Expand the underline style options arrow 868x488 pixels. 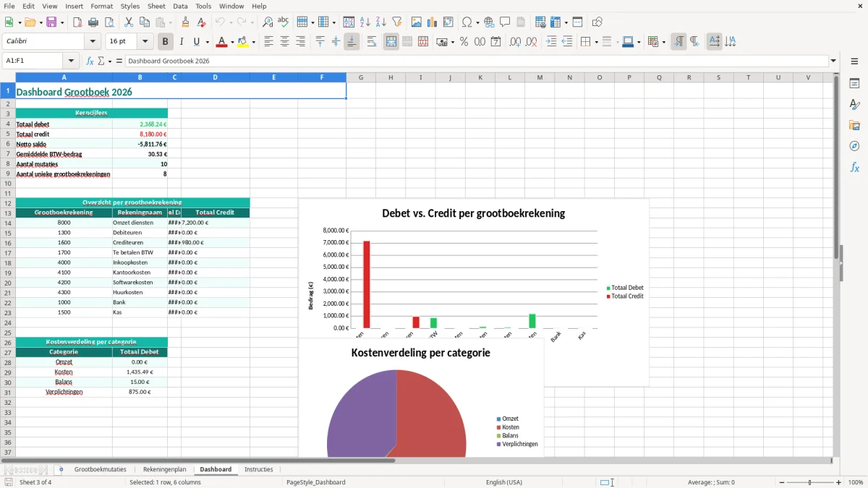click(x=207, y=42)
